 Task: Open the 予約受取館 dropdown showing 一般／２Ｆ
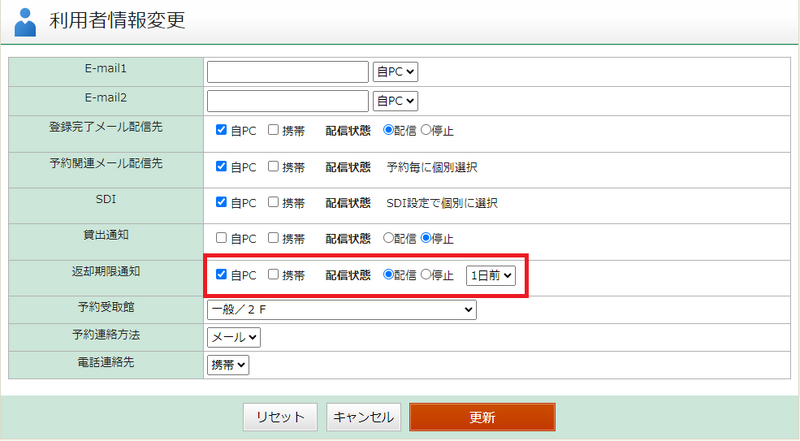point(342,310)
